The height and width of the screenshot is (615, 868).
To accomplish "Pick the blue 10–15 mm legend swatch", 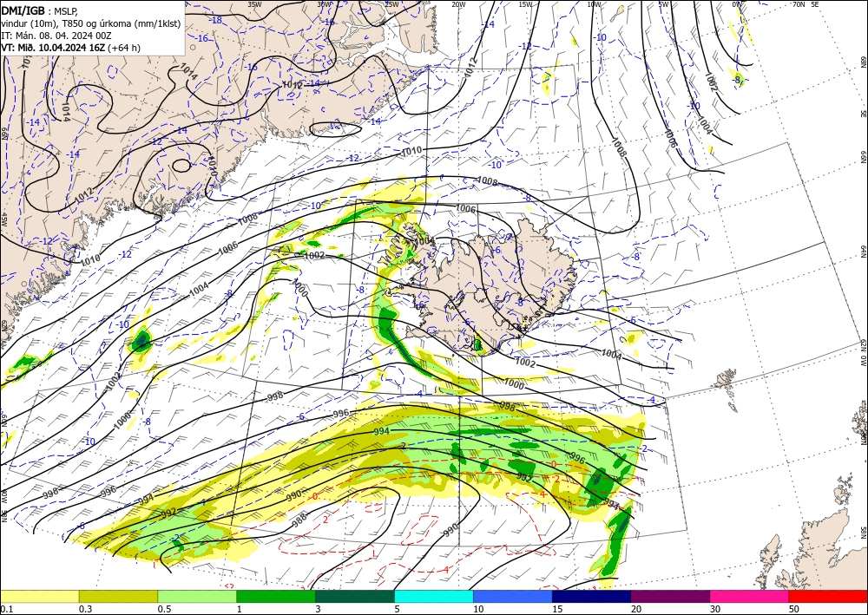I will [x=513, y=596].
